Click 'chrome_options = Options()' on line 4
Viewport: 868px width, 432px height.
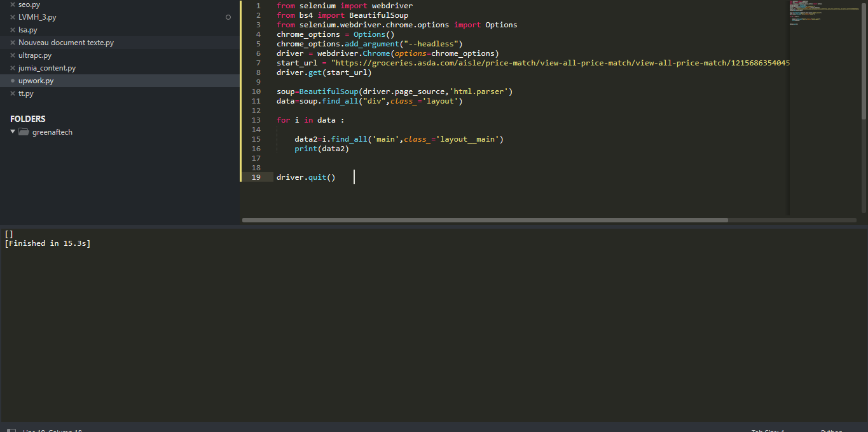[x=336, y=34]
